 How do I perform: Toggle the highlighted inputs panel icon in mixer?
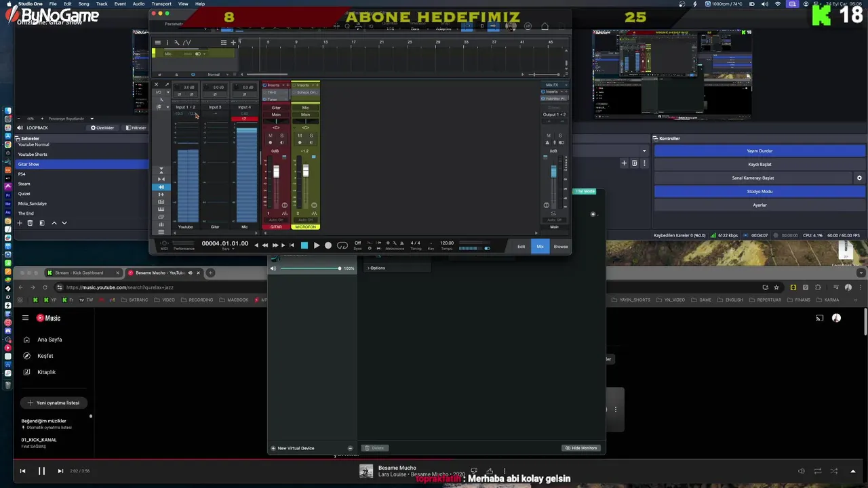coord(161,187)
